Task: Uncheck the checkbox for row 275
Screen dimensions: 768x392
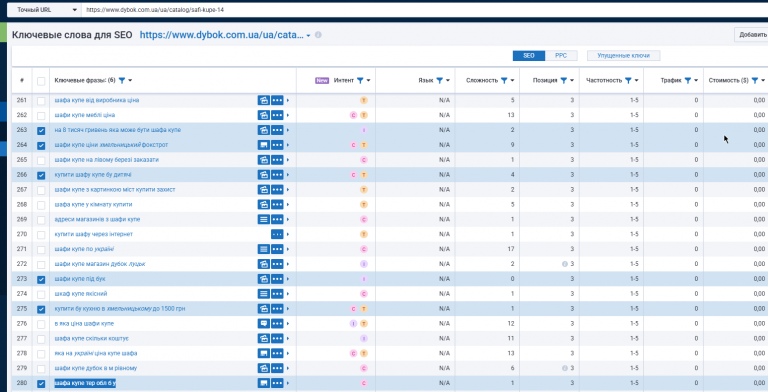Action: [41, 309]
